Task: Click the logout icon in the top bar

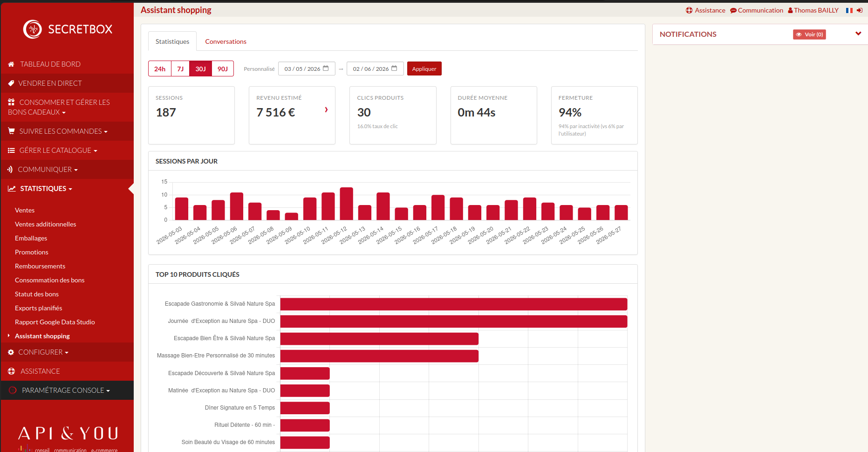Action: 860,10
